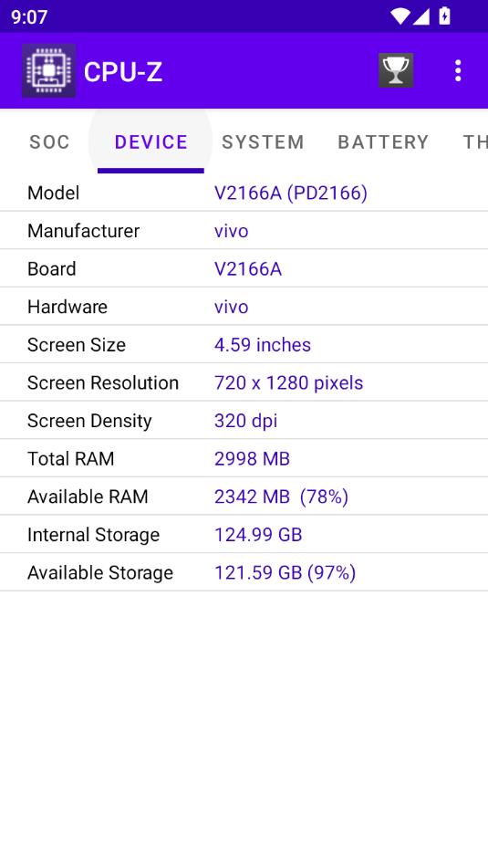Tap the Manufacturer row showing vivo

point(244,230)
